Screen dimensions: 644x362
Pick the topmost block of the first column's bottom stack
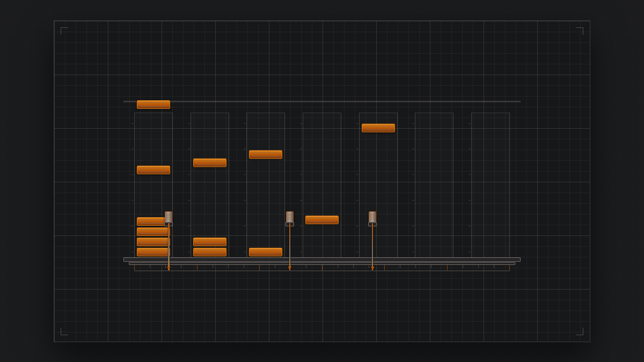click(x=151, y=221)
